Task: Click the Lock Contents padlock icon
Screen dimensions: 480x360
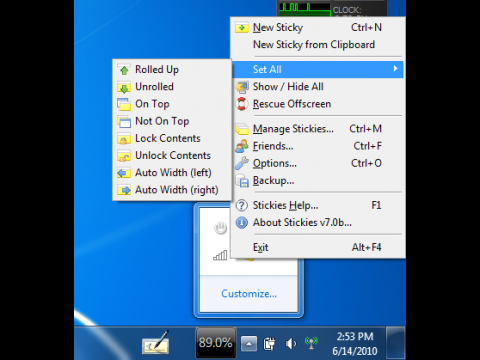Action: (x=124, y=139)
